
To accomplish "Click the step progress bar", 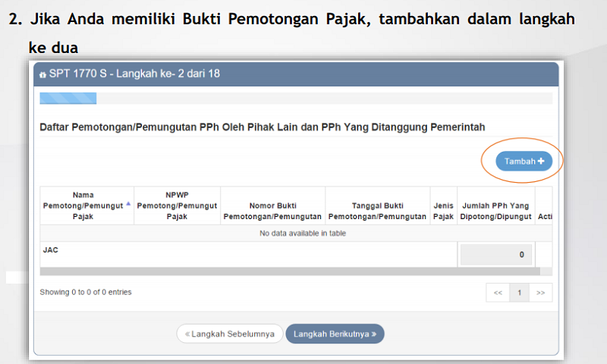I will click(x=68, y=98).
